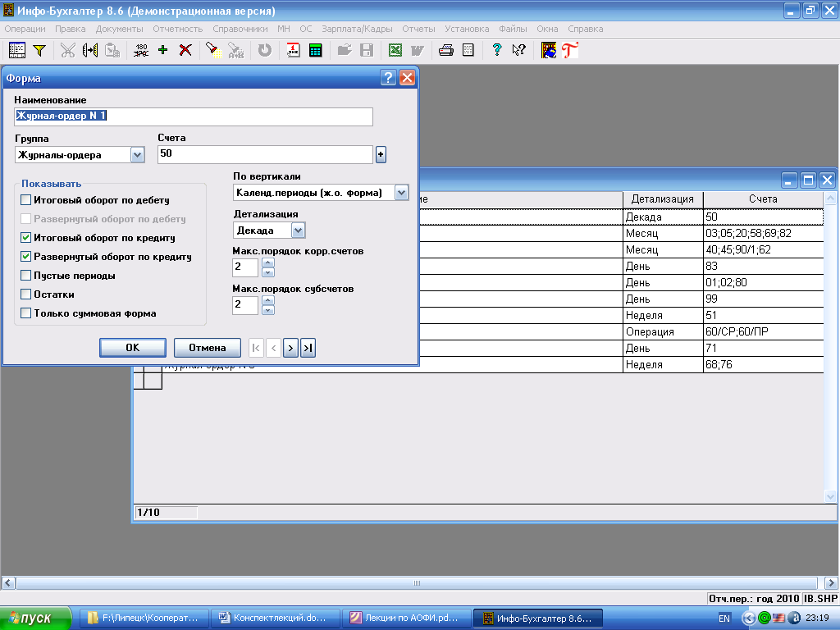Click the blue question mark help icon

(x=496, y=50)
